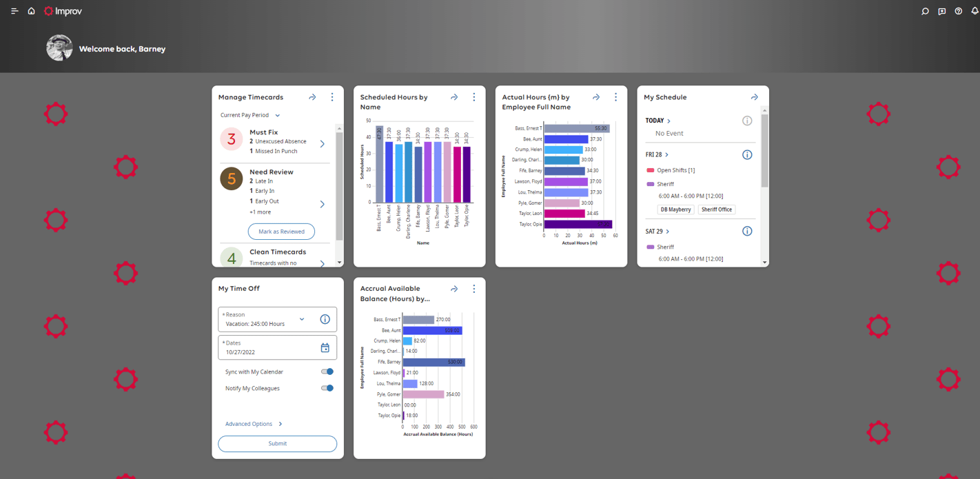Click the Home icon in the top bar

point(31,11)
